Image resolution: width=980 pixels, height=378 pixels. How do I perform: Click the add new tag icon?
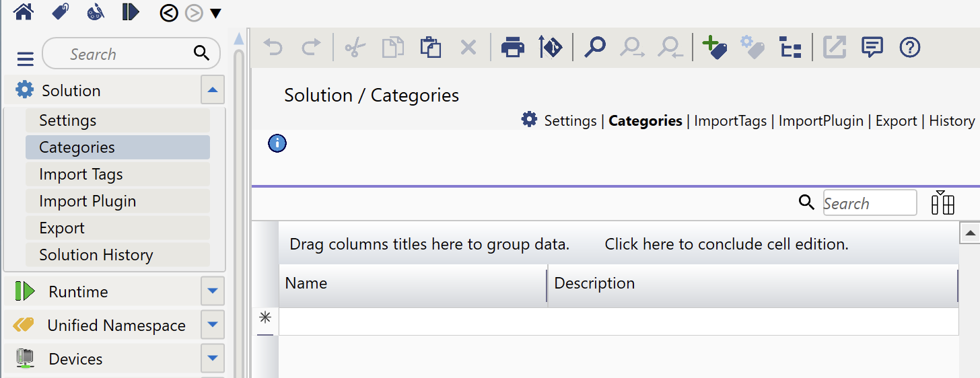tap(714, 47)
